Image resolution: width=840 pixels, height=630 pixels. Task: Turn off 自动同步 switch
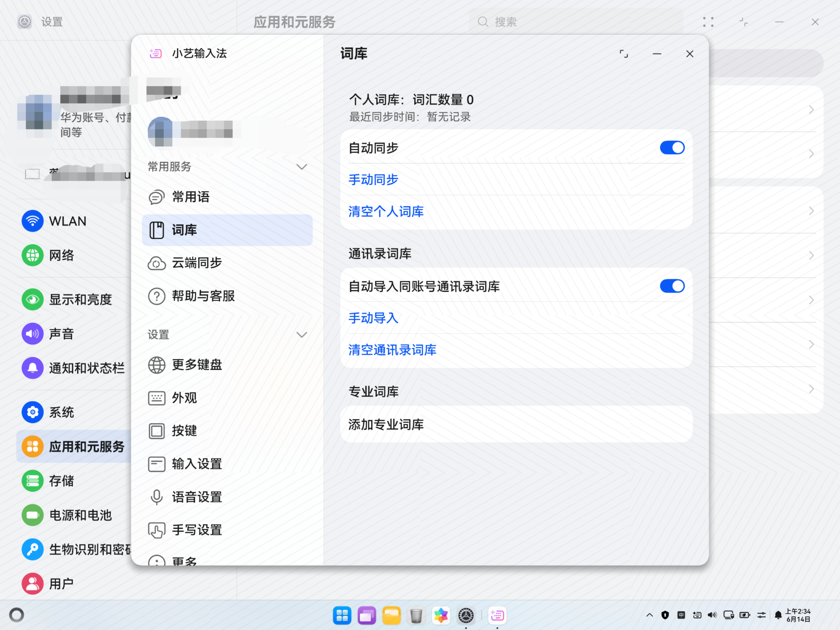click(672, 148)
